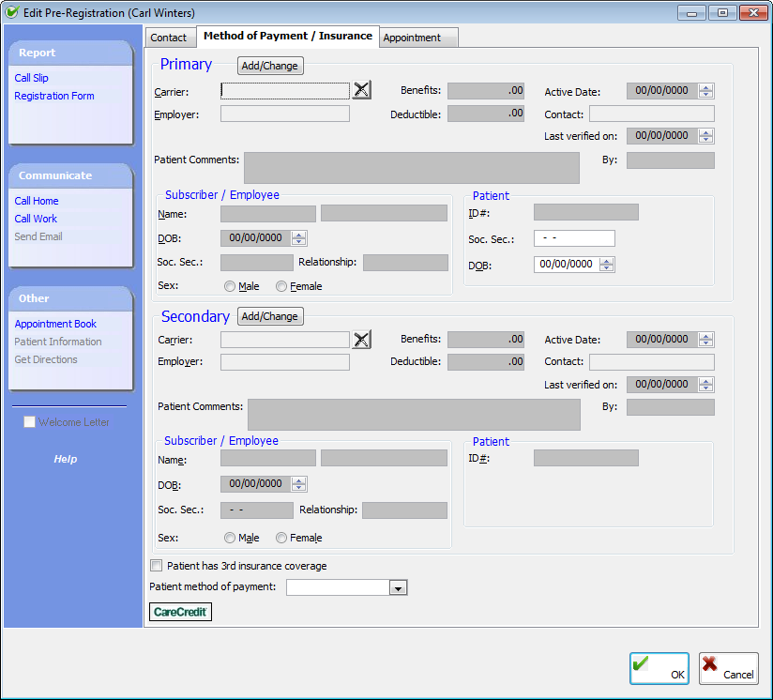Screen dimensions: 773x700
Task: Switch to the Contact tab
Action: (169, 38)
